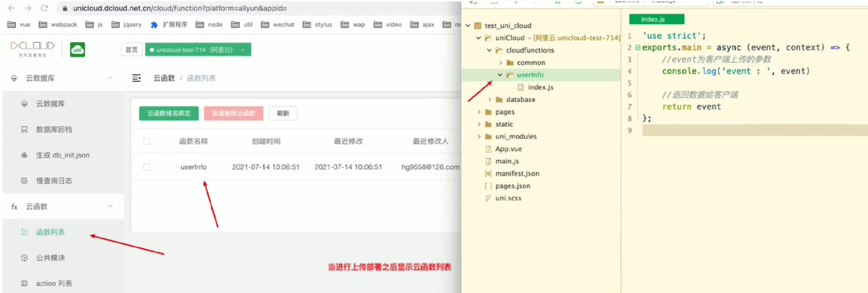The width and height of the screenshot is (868, 293).
Task: Switch to the unicloud-test-714 tab
Action: 198,49
